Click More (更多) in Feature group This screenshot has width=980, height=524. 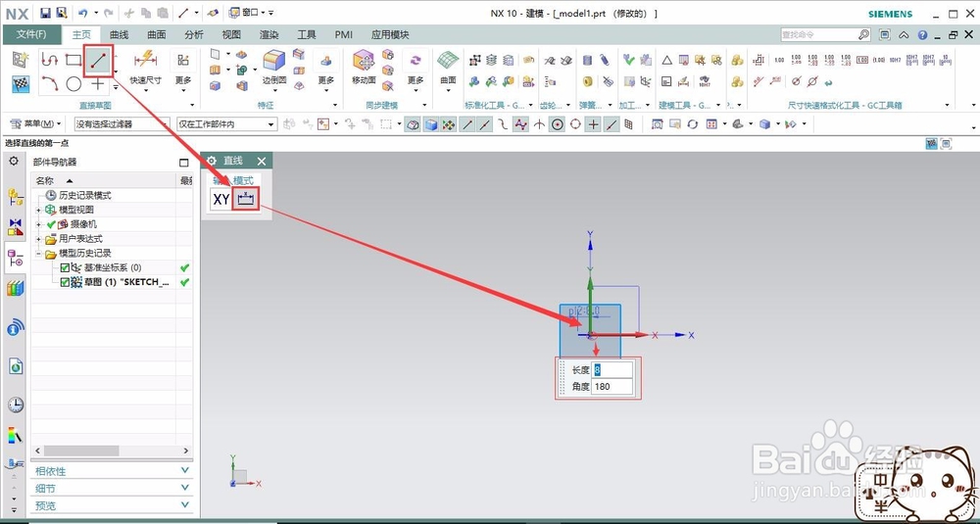pos(326,69)
